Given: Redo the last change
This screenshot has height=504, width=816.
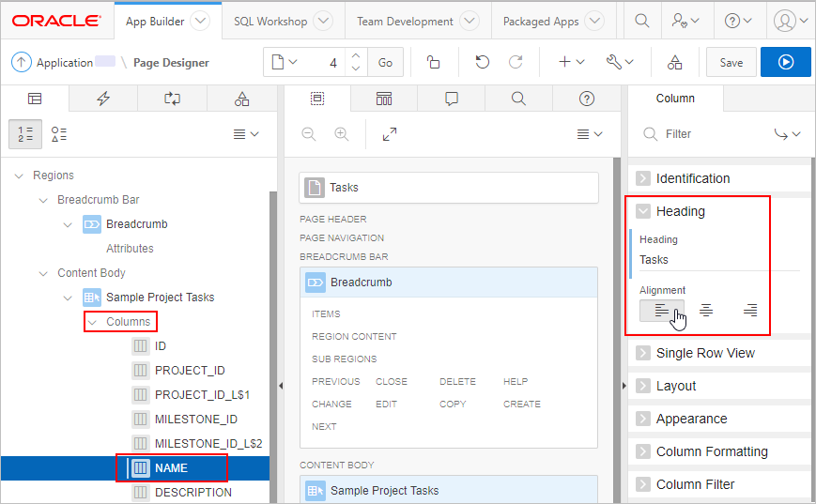Looking at the screenshot, I should 516,63.
